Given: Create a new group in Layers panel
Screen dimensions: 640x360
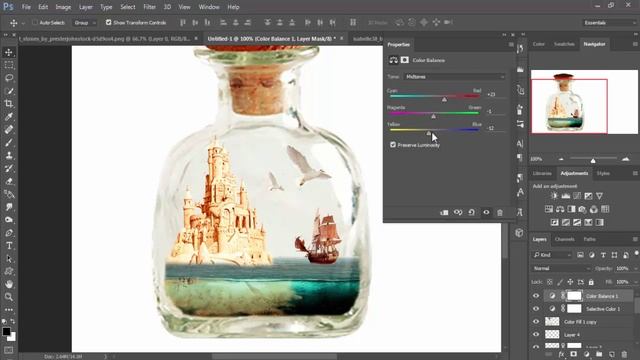Looking at the screenshot, I should point(599,354).
